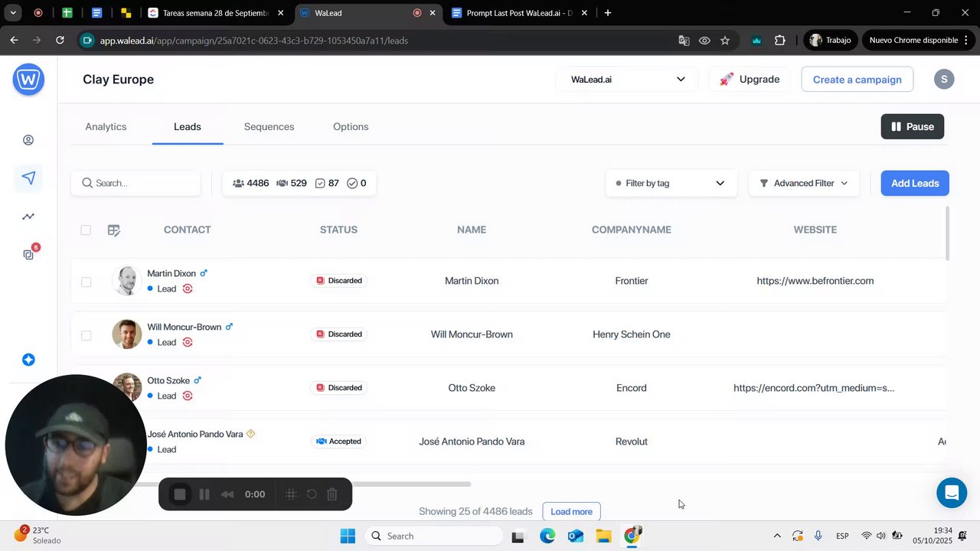Click Will Moncur-Brown's red target icon
This screenshot has height=551, width=980.
[x=188, y=342]
